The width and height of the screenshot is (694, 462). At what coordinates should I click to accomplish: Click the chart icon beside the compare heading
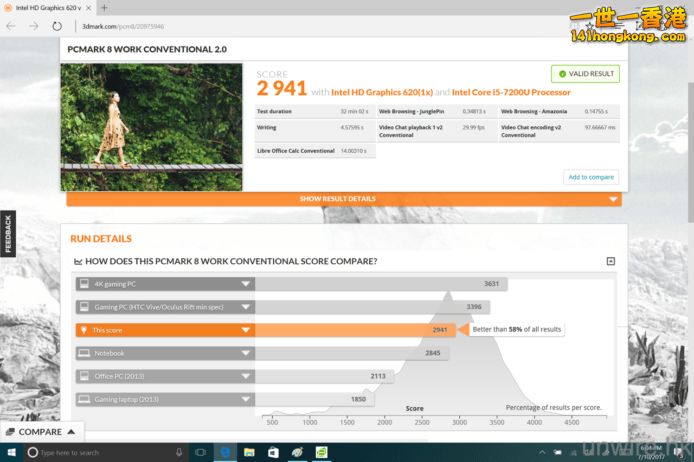coord(78,262)
